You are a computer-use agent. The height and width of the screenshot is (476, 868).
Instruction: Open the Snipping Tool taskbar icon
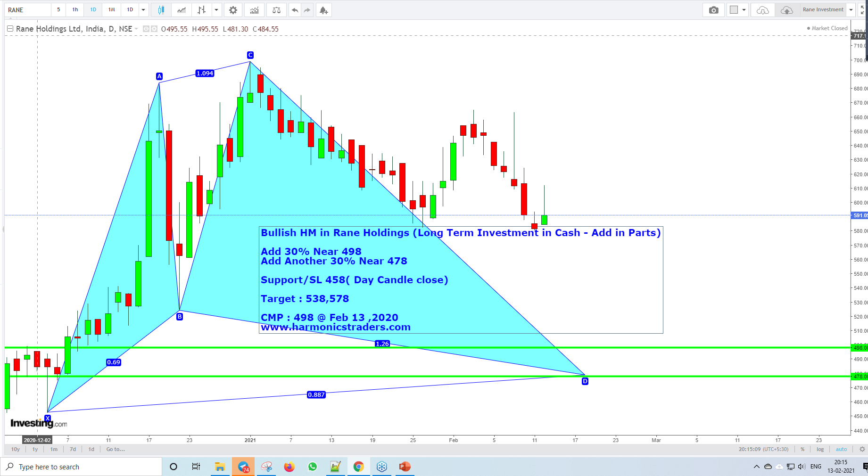(266, 467)
